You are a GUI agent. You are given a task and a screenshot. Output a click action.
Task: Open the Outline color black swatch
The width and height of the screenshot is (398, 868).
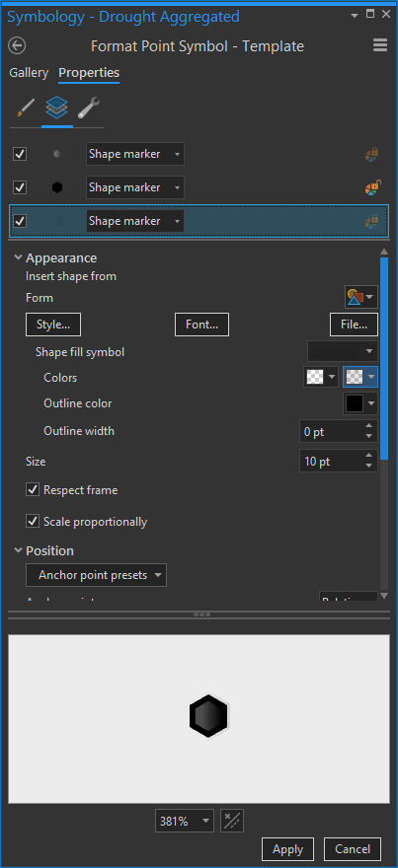coord(360,403)
